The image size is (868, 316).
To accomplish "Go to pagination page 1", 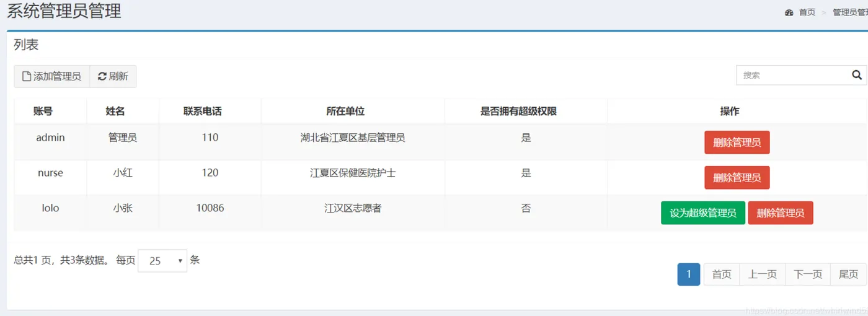I will [689, 274].
